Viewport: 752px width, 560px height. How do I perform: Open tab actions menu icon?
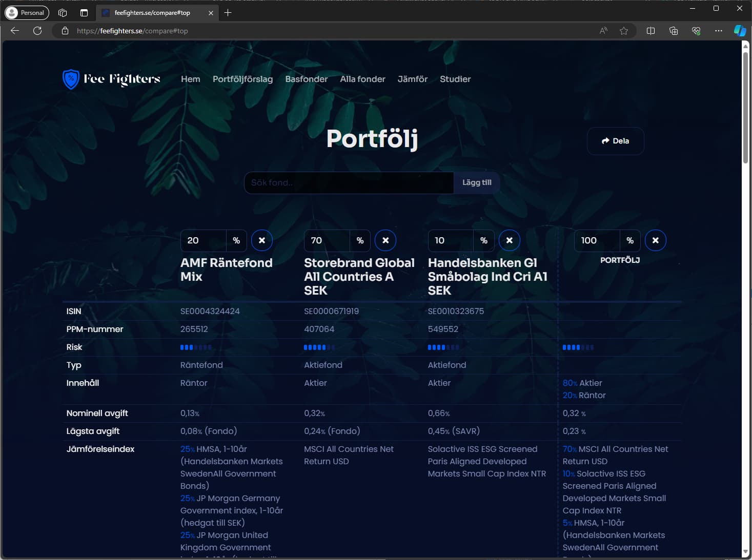tap(84, 13)
